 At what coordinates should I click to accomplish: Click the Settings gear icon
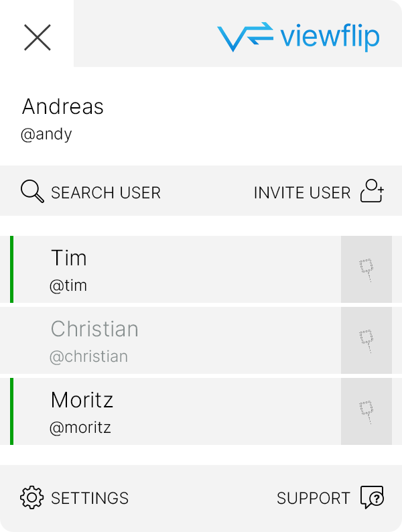pyautogui.click(x=31, y=498)
